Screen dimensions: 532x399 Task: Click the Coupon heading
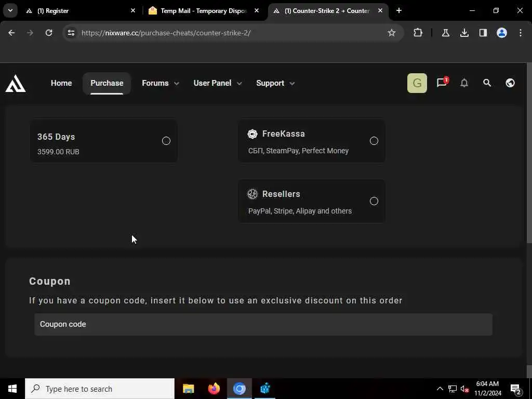(x=50, y=281)
